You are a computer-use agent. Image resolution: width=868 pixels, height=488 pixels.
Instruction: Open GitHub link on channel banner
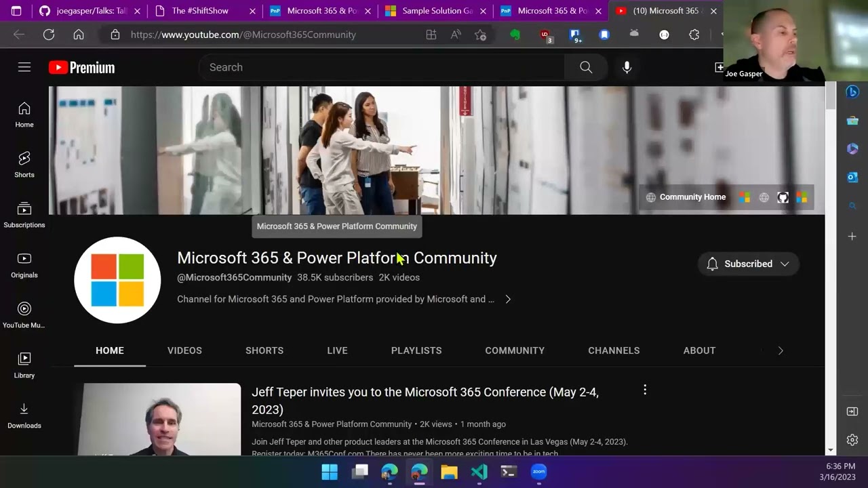(783, 197)
